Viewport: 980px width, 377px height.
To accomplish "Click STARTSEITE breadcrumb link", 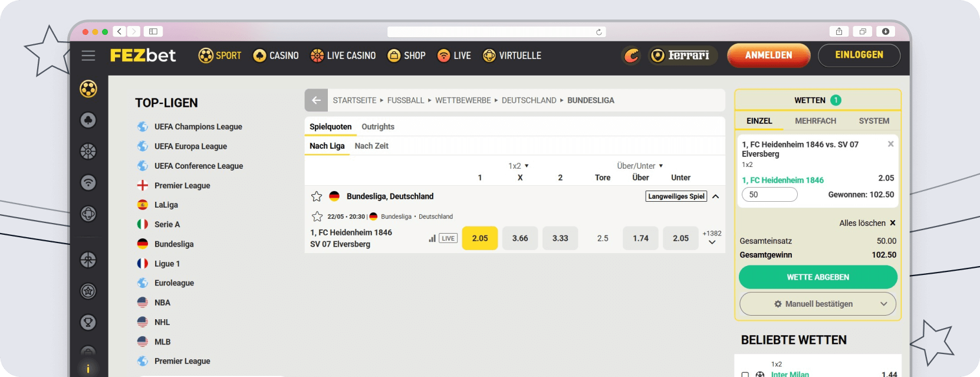I will click(x=354, y=100).
